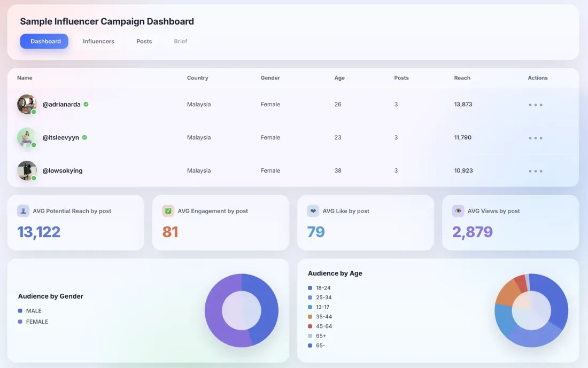Open the Brief tab
Viewport: 588px width, 368px height.
click(x=180, y=41)
